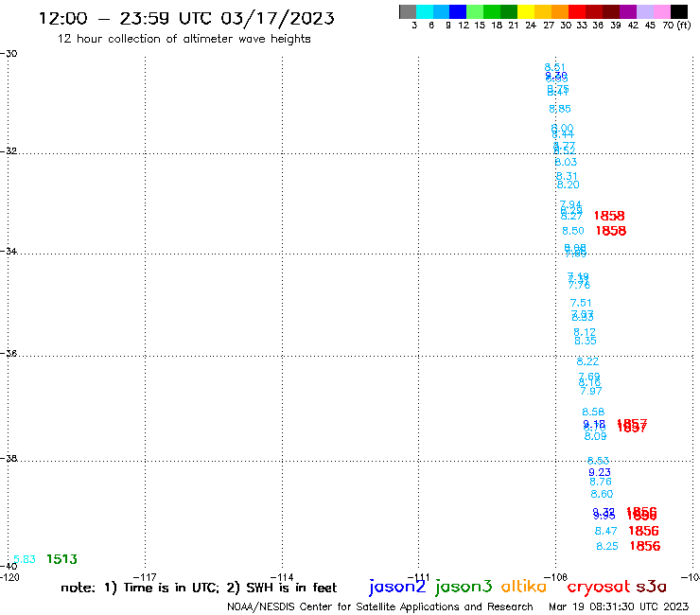Select the wave height value 8.12

pyautogui.click(x=585, y=332)
